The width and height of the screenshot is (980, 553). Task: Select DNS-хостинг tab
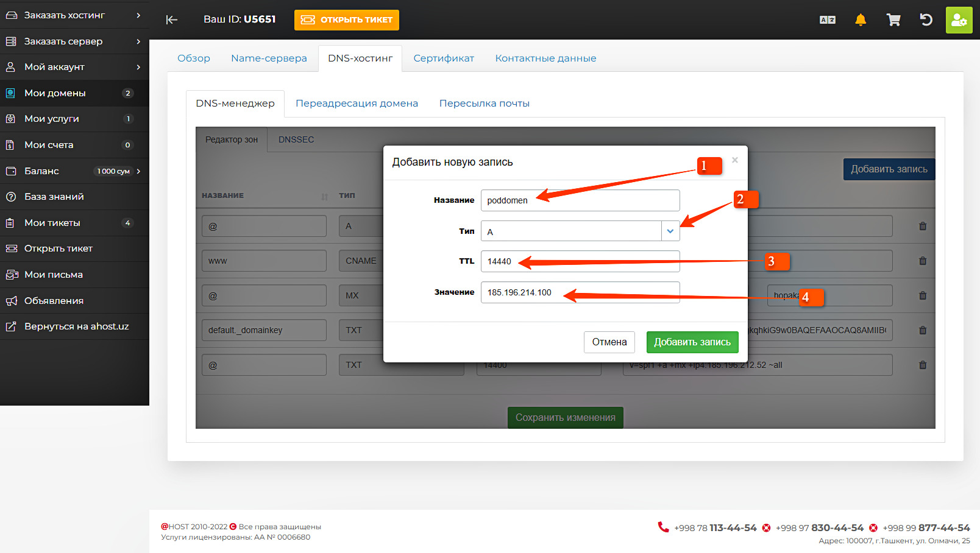pos(360,58)
